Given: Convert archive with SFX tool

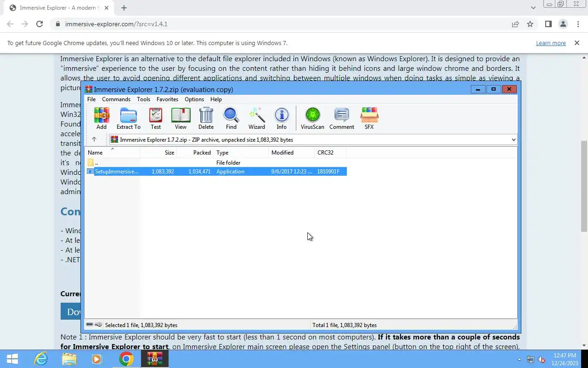Looking at the screenshot, I should [369, 118].
